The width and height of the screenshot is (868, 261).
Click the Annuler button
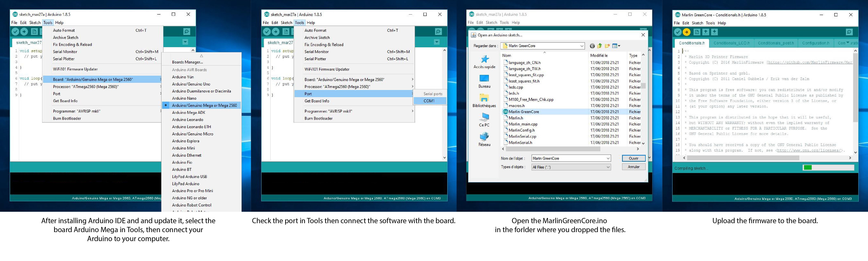[x=634, y=167]
